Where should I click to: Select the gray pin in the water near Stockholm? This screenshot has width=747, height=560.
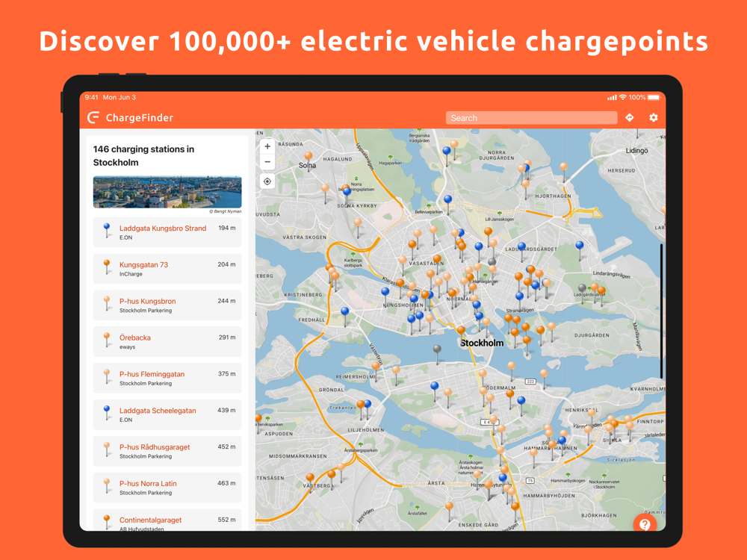[437, 352]
